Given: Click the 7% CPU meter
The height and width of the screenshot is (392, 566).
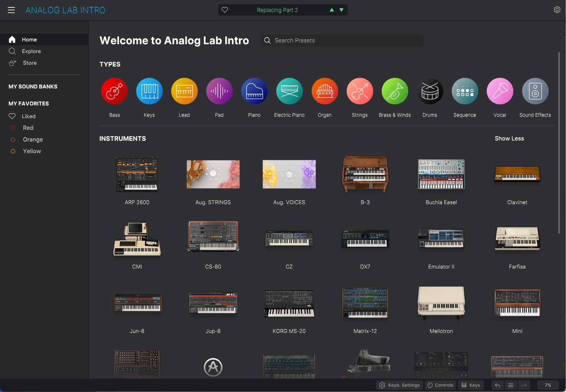Looking at the screenshot, I should [x=548, y=385].
